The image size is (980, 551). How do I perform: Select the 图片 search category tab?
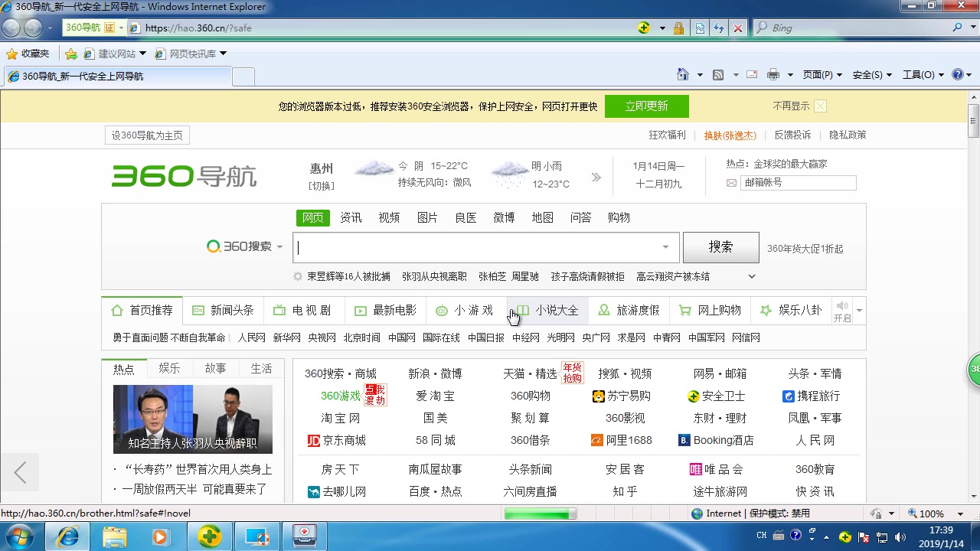click(x=427, y=217)
